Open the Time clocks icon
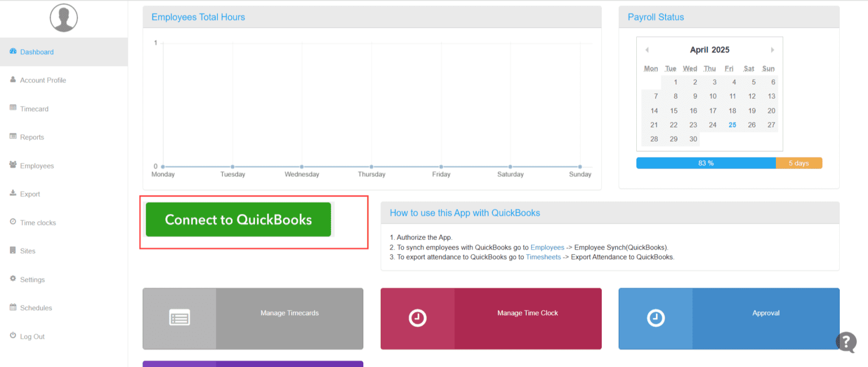The height and width of the screenshot is (367, 868). pyautogui.click(x=12, y=222)
